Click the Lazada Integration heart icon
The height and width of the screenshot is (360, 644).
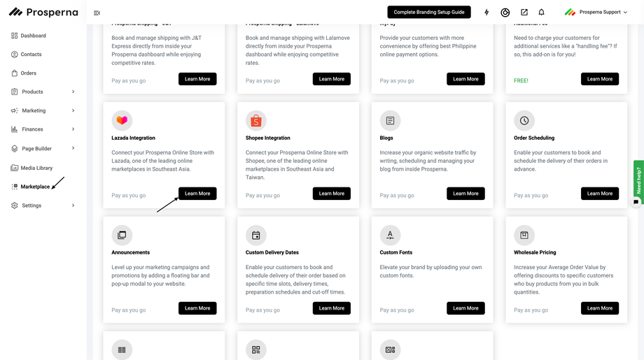[x=122, y=120]
